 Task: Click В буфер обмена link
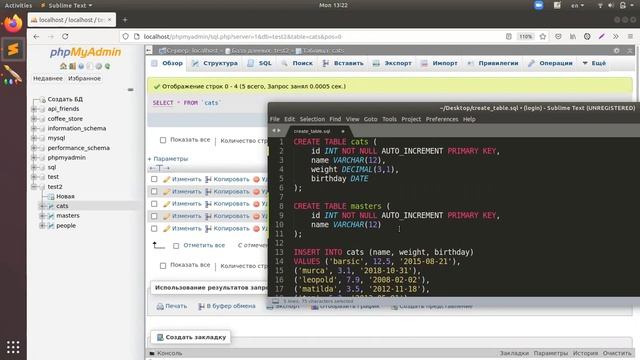[227, 306]
